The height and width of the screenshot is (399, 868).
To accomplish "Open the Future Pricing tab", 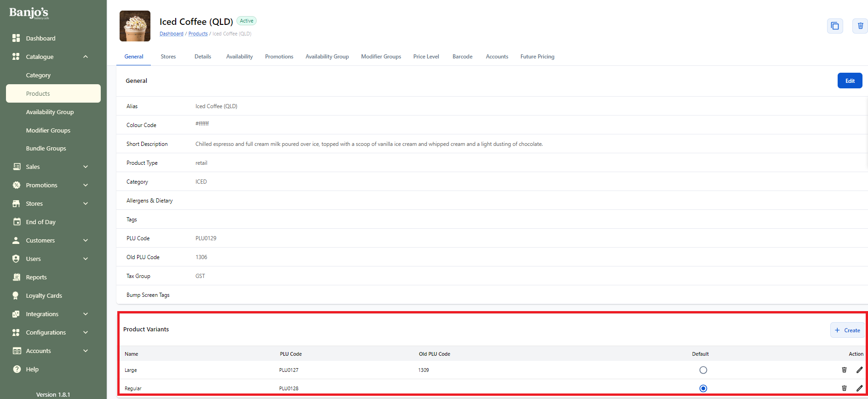I will tap(537, 57).
